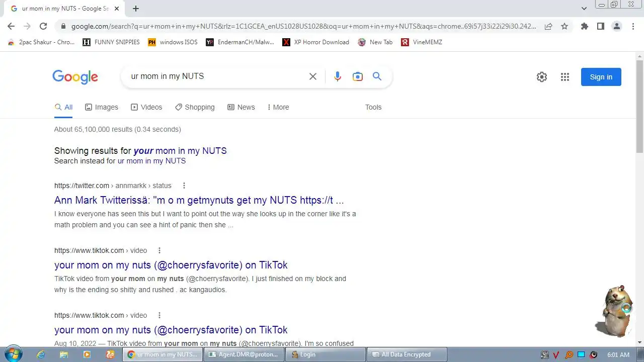Reload the current Google page
644x362 pixels.
[43, 26]
